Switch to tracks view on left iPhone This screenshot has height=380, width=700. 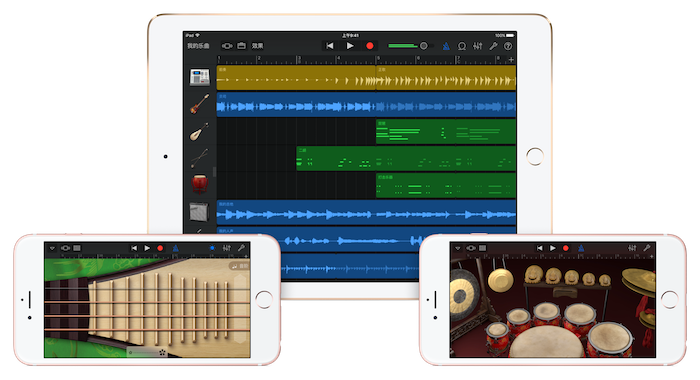tap(77, 248)
